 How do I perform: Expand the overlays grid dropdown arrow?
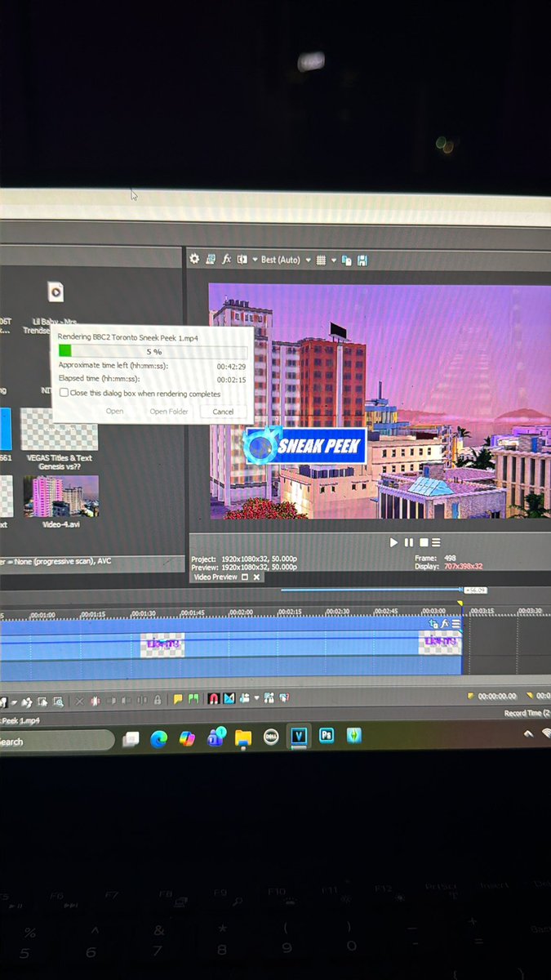click(333, 261)
